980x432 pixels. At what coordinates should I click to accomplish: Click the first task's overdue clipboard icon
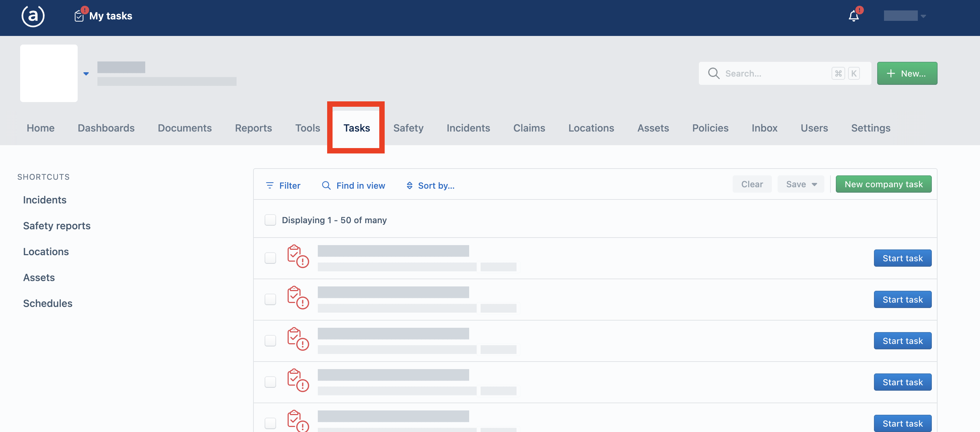298,256
